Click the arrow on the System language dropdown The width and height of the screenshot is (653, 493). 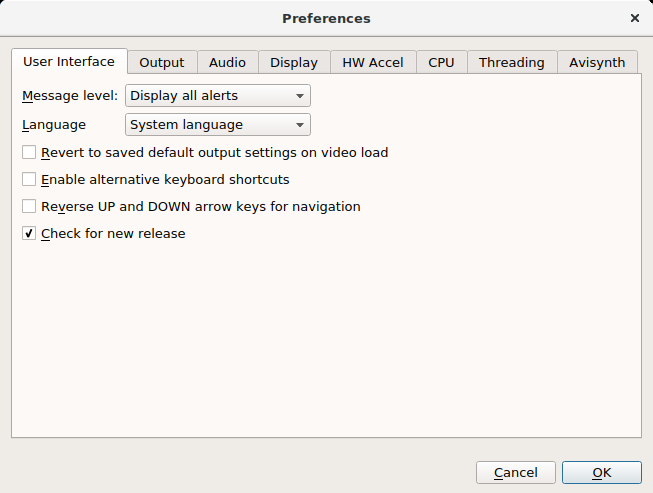pyautogui.click(x=299, y=125)
